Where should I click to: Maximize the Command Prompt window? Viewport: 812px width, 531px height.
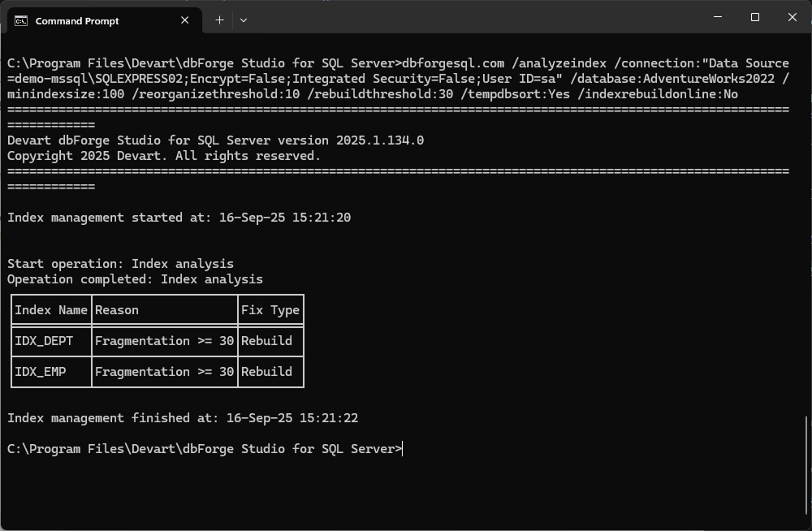tap(755, 16)
